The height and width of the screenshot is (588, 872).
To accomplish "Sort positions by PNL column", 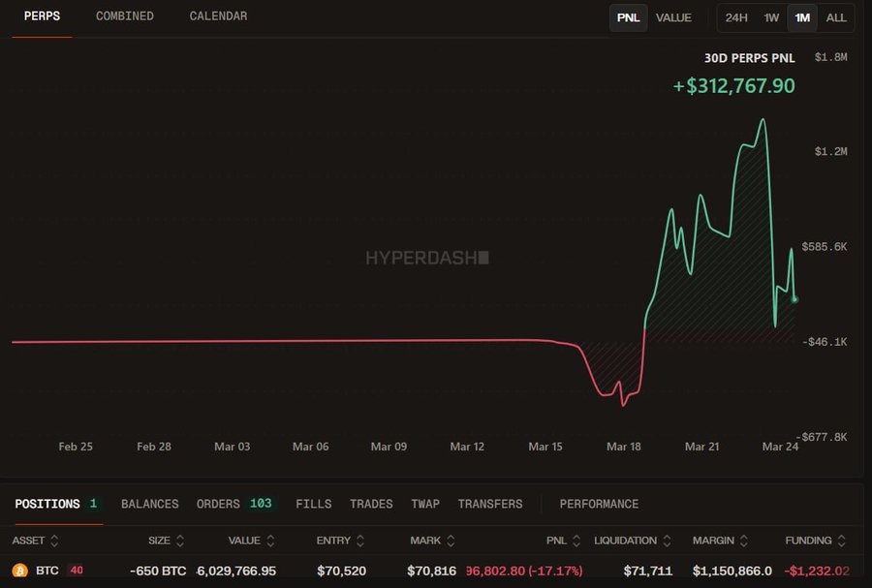I will (x=563, y=541).
